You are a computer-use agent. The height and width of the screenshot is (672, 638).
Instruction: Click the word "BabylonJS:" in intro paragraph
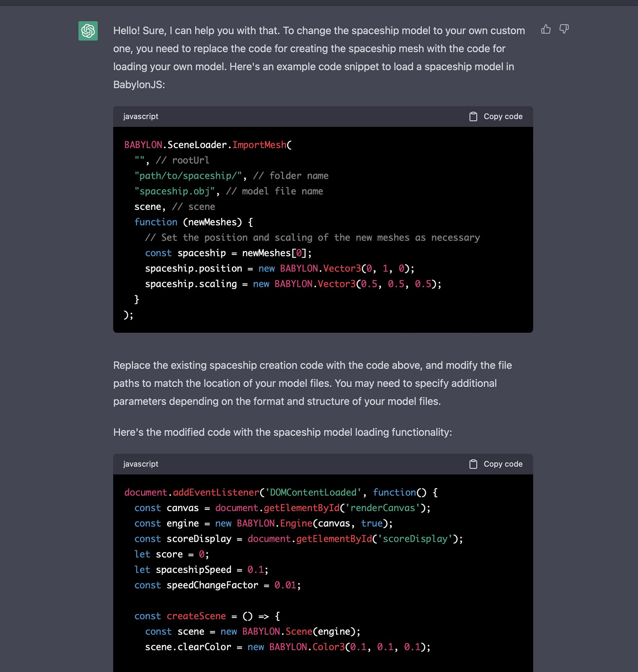coord(139,85)
